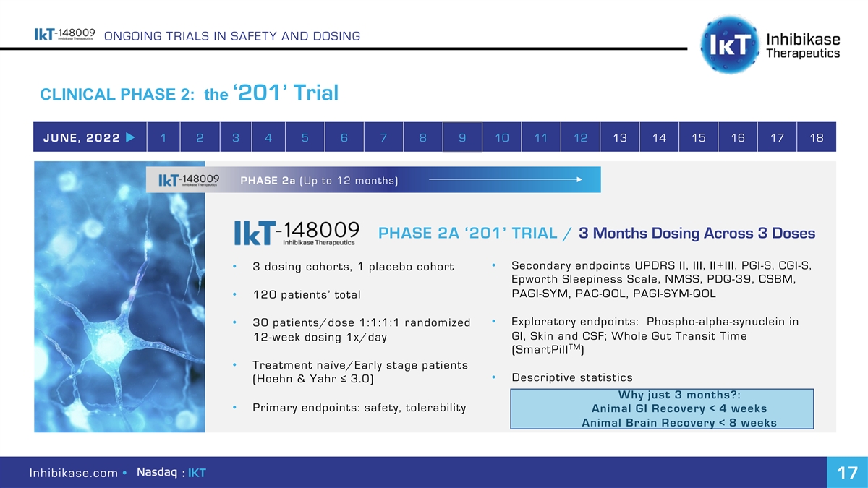Click the June, 2022 timeline label
The height and width of the screenshot is (488, 868).
pos(80,138)
